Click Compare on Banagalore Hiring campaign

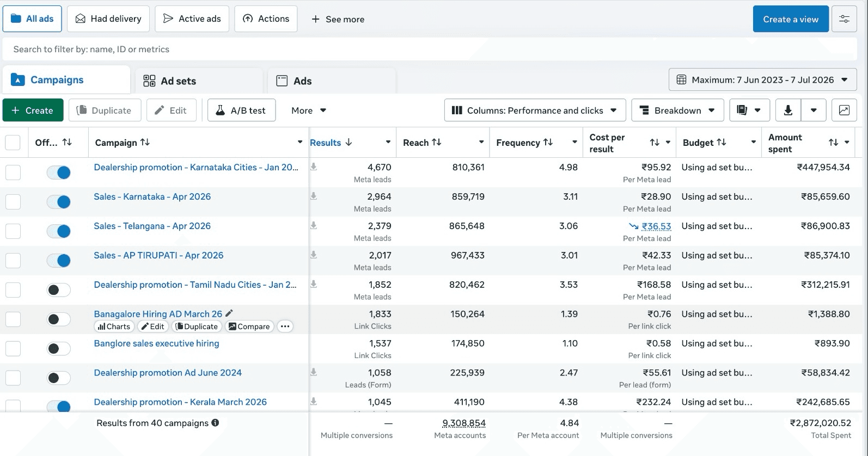click(x=249, y=326)
